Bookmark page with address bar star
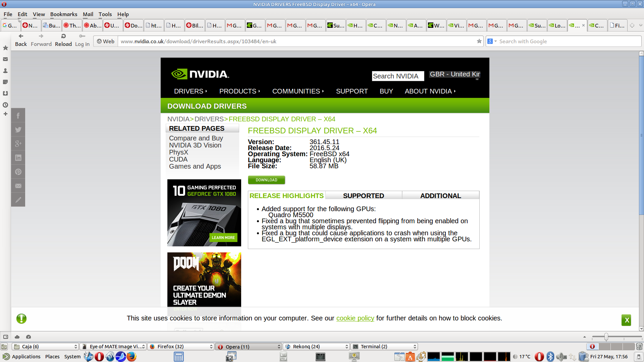Screen dimensions: 644x362 (x=479, y=41)
